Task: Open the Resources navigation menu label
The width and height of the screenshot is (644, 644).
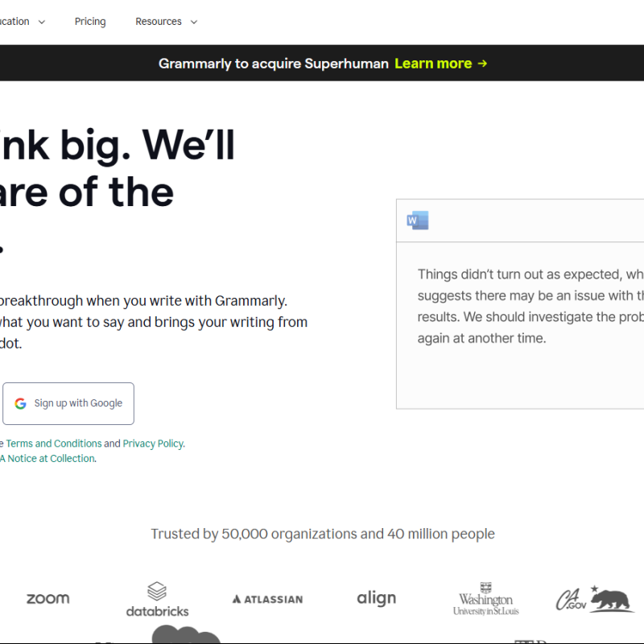Action: click(x=158, y=22)
